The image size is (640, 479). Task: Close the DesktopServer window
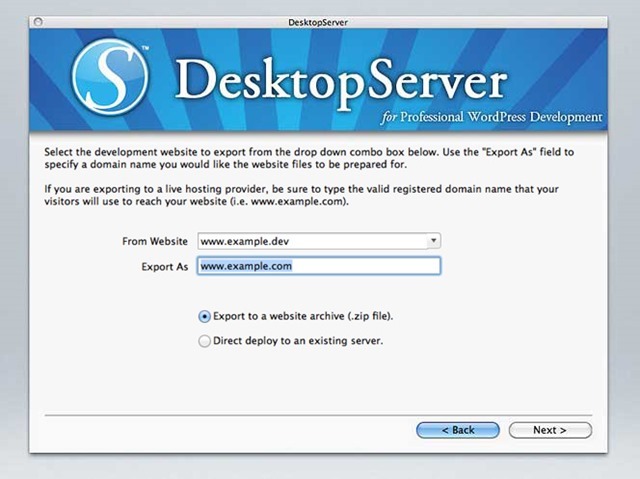(38, 22)
